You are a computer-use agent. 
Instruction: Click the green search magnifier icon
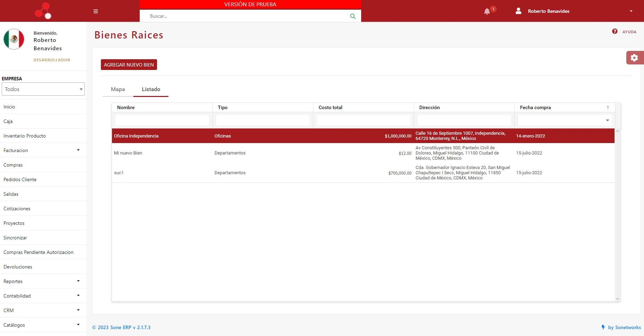coord(353,16)
